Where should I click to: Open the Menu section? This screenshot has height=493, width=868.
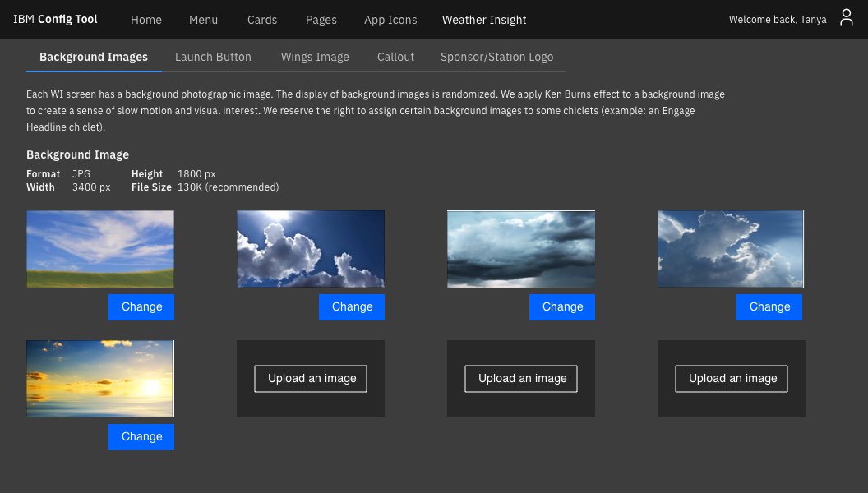coord(203,20)
